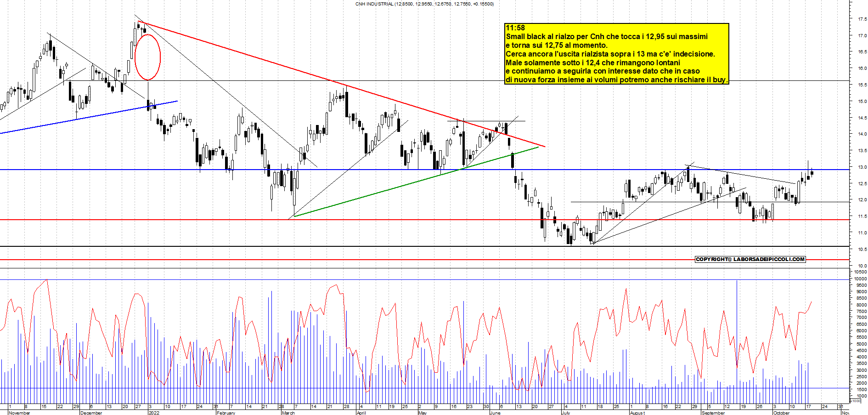Viewport: 868px width, 415px height.
Task: Click the 15.5 price axis label
Action: 862,85
